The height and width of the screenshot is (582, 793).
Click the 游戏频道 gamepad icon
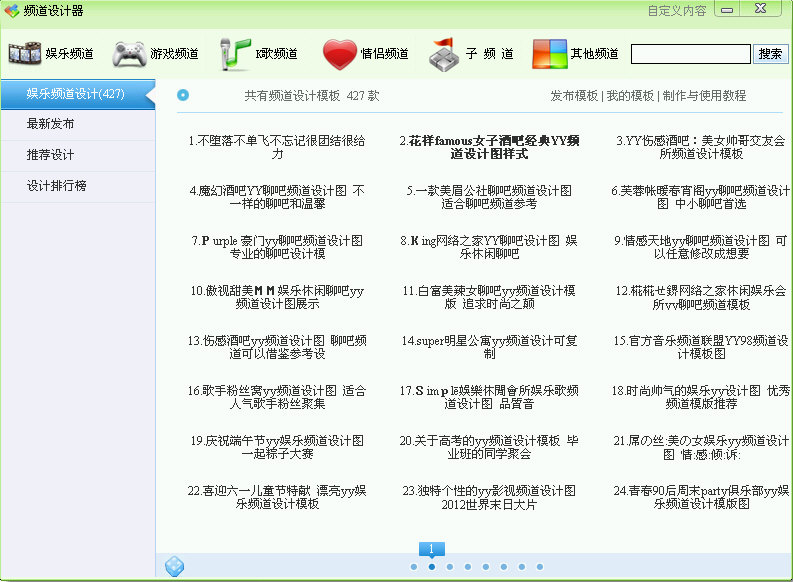coord(129,54)
